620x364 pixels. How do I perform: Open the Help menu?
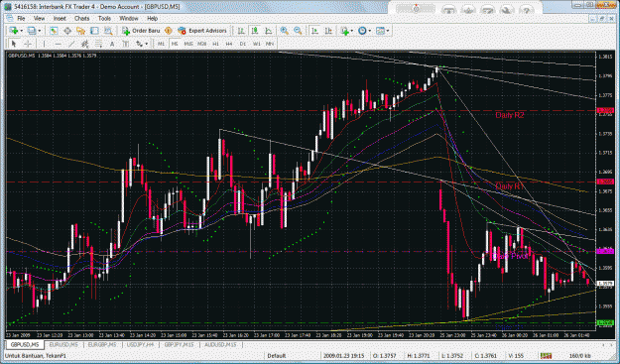pyautogui.click(x=152, y=19)
